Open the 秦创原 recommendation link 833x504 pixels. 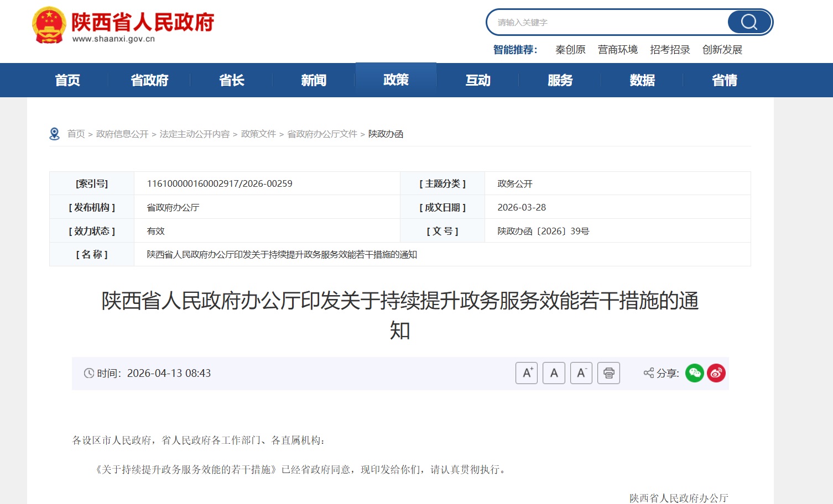coord(570,49)
